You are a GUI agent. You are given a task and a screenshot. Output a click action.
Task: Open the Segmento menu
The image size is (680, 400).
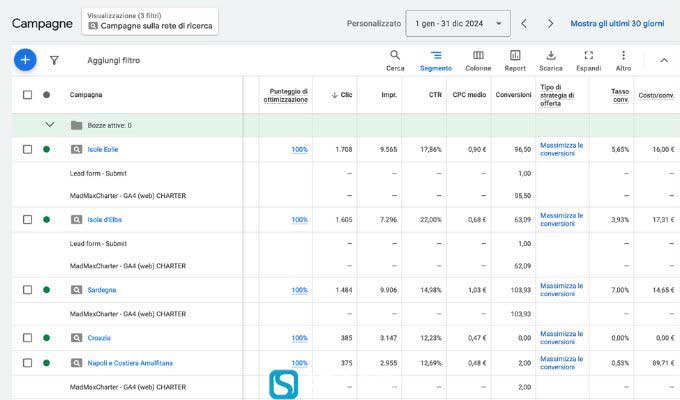point(436,60)
